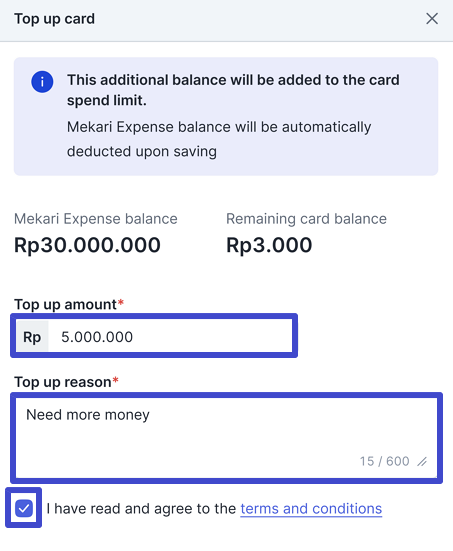Untick the terms agreement checkbox

tap(24, 508)
